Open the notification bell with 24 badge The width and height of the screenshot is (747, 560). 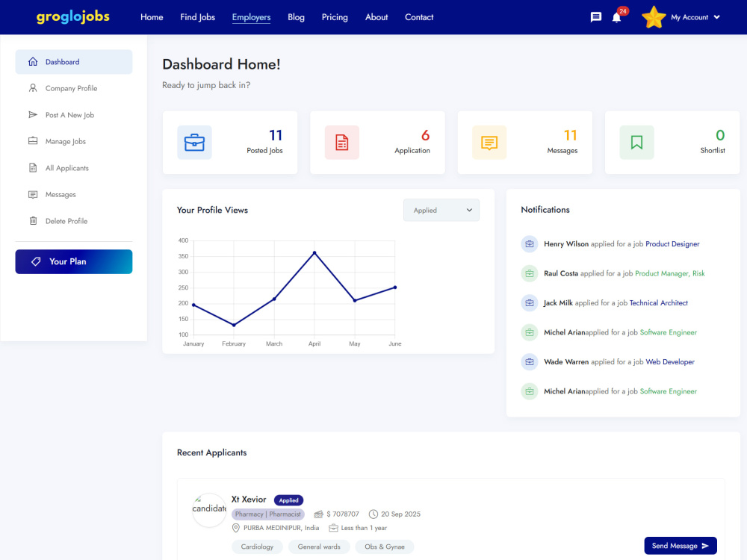pyautogui.click(x=616, y=18)
